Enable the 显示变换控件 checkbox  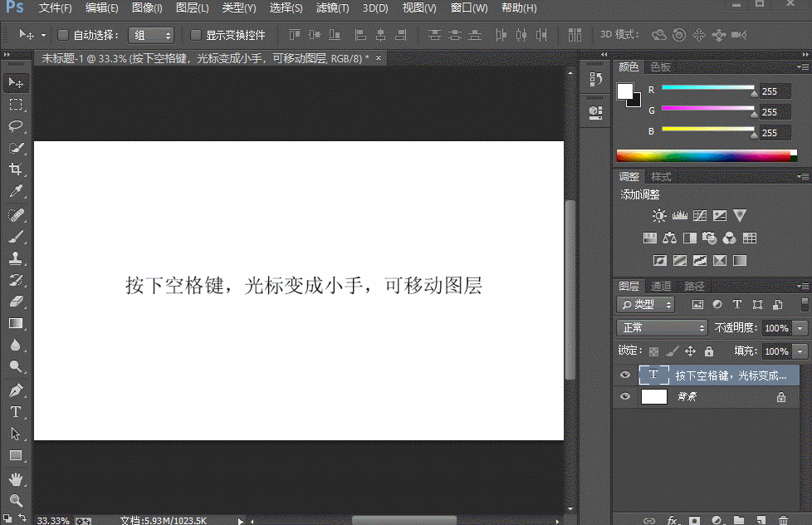click(x=196, y=35)
